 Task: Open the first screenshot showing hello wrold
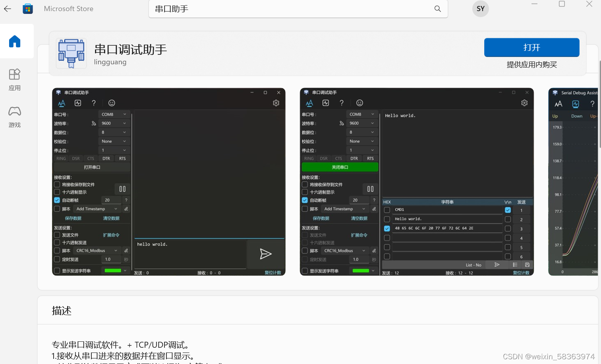tap(169, 182)
